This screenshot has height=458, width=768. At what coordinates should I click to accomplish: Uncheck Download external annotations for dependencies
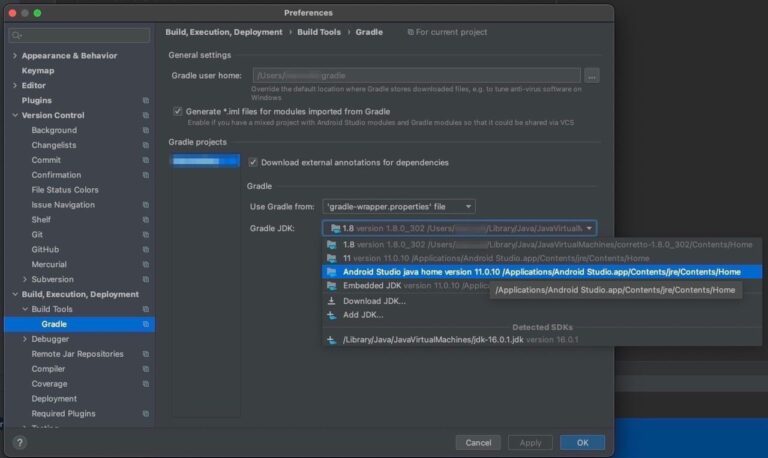coord(253,162)
